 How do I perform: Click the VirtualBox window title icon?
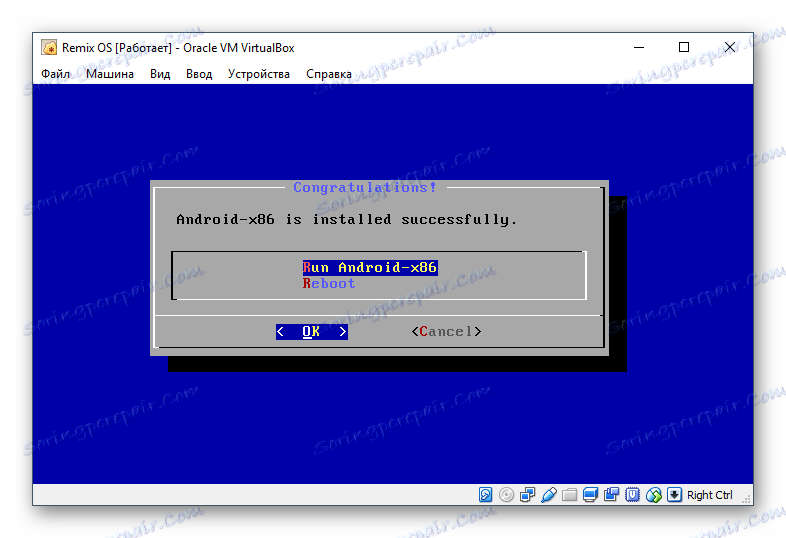[x=49, y=48]
